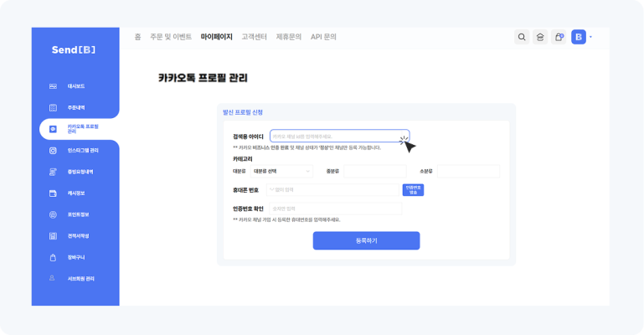Open 캐시정보 in the sidebar
This screenshot has height=335, width=644.
point(76,193)
